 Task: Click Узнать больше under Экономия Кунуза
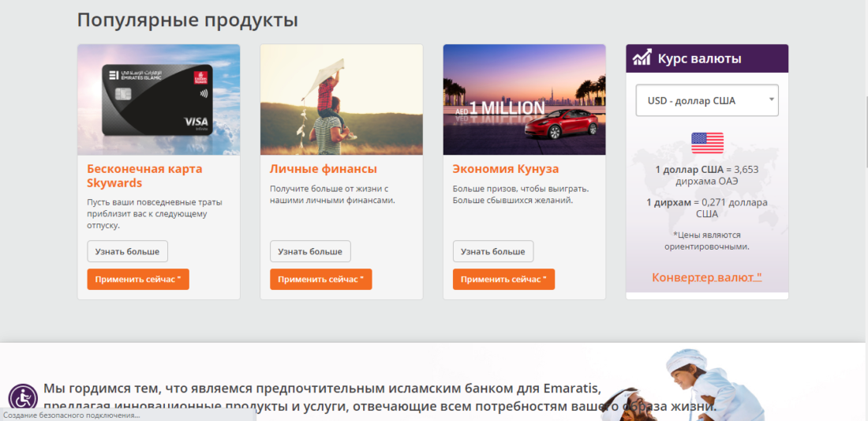pyautogui.click(x=492, y=252)
